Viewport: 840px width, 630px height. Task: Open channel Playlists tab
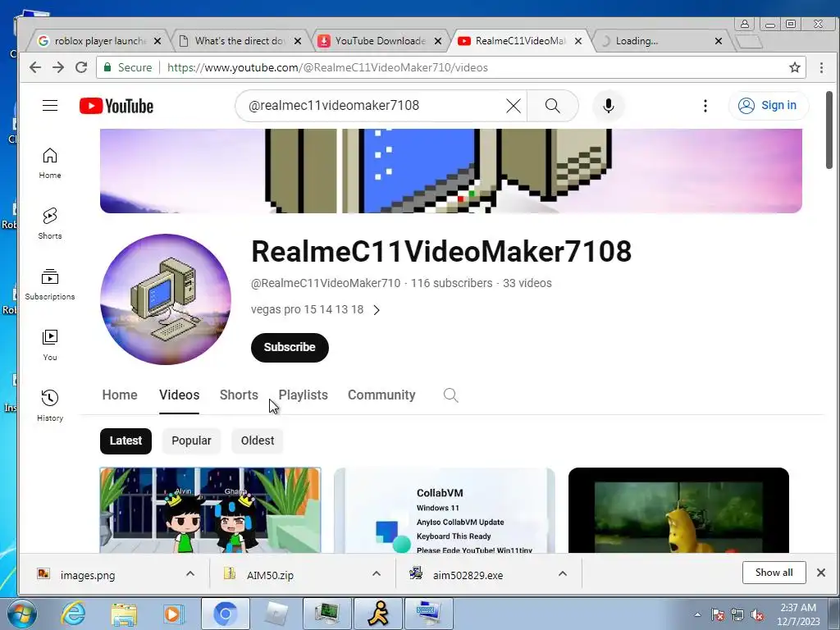pyautogui.click(x=304, y=395)
